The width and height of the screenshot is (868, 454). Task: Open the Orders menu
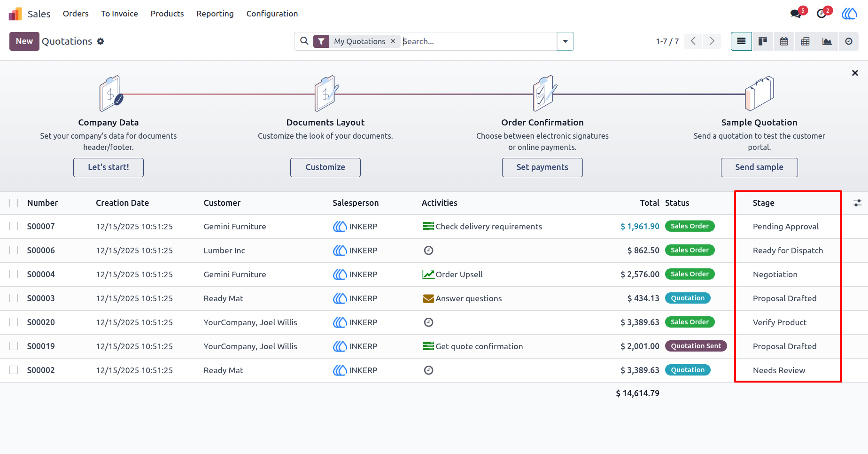coord(76,14)
